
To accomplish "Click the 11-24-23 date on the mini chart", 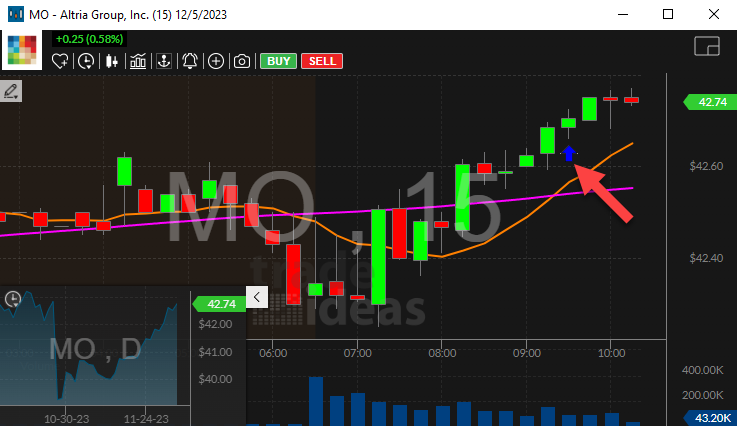I will coord(146,418).
